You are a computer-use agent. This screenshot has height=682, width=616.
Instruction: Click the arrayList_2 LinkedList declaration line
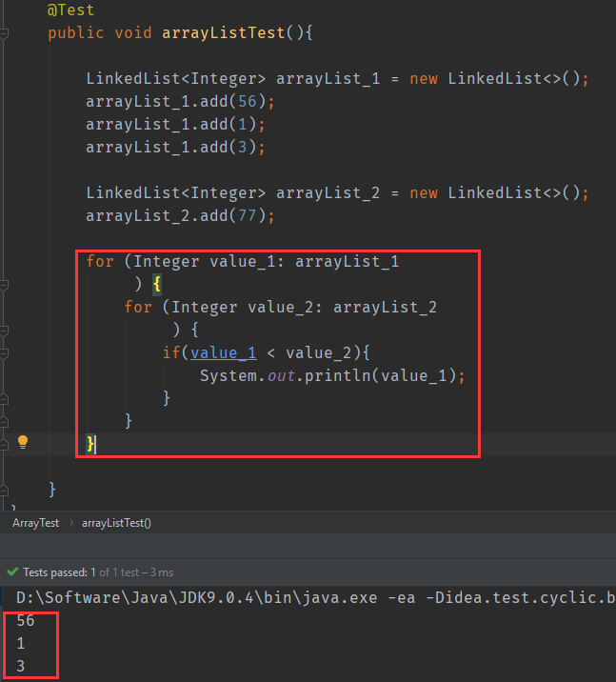pyautogui.click(x=337, y=193)
